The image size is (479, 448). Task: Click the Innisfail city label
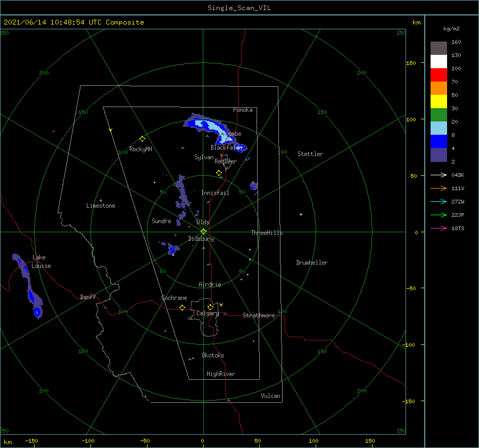(215, 193)
